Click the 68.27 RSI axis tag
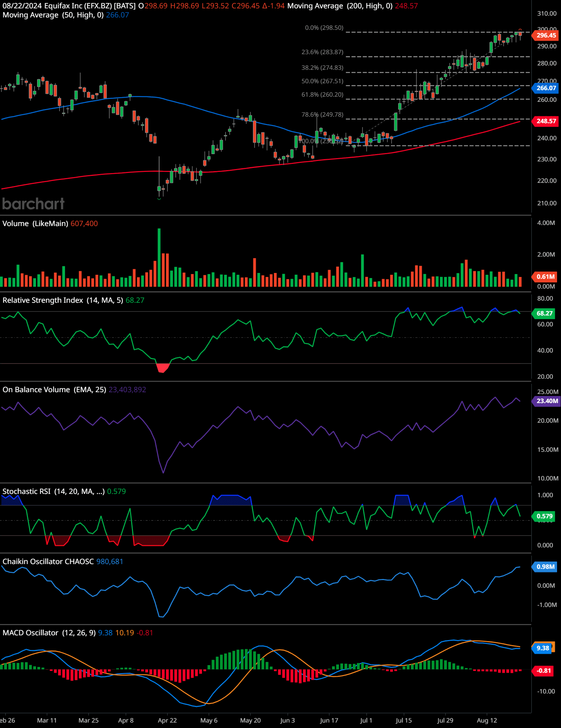Screen dimensions: 561x728 point(544,313)
